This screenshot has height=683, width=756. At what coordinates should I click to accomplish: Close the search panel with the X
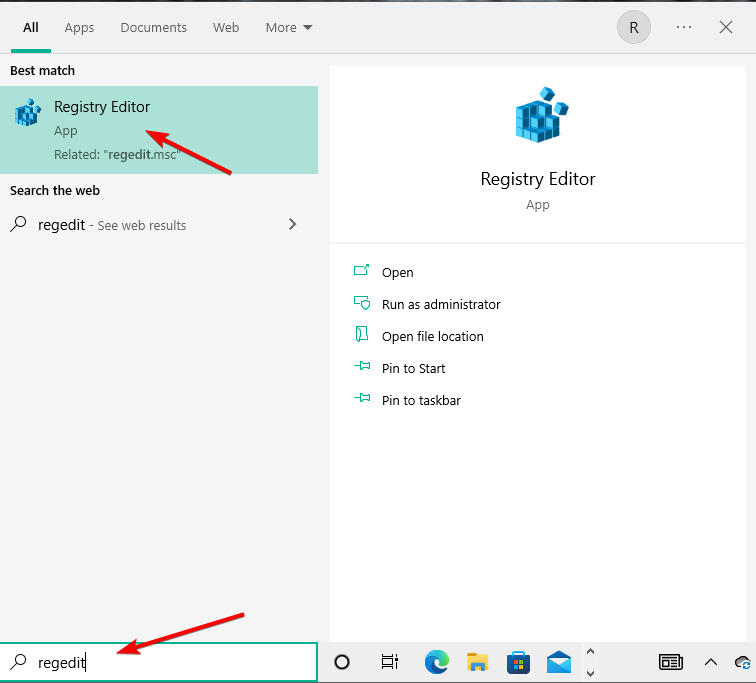(726, 27)
